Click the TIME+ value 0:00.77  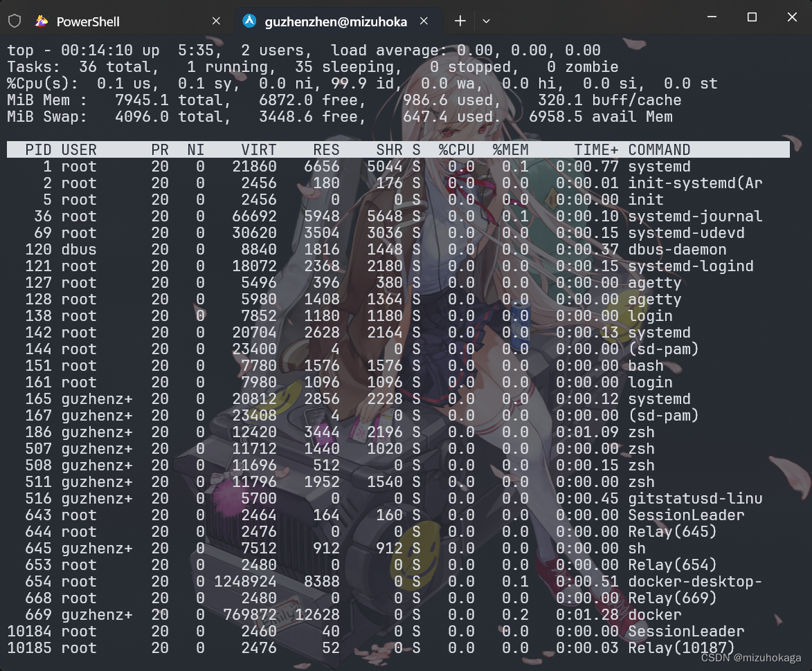(587, 167)
